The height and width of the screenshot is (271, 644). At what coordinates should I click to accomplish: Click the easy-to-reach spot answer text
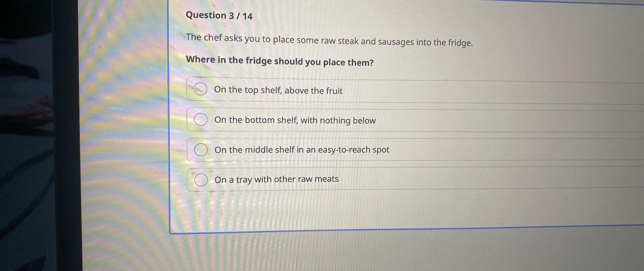pos(302,150)
